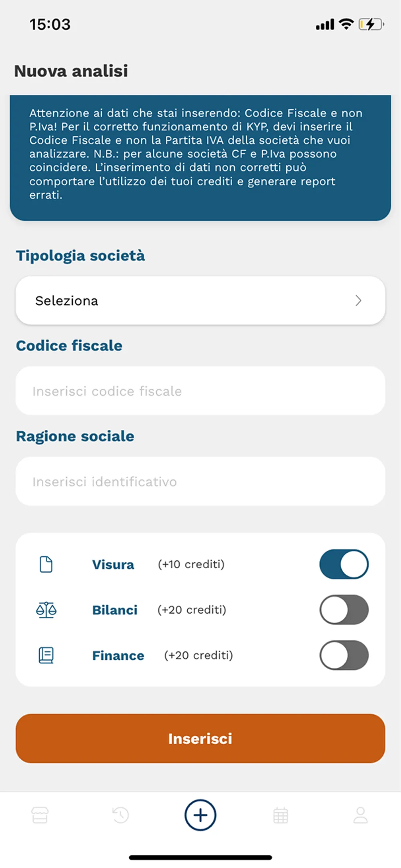
Task: Focus the Inserisci identificativo text field
Action: pos(200,482)
